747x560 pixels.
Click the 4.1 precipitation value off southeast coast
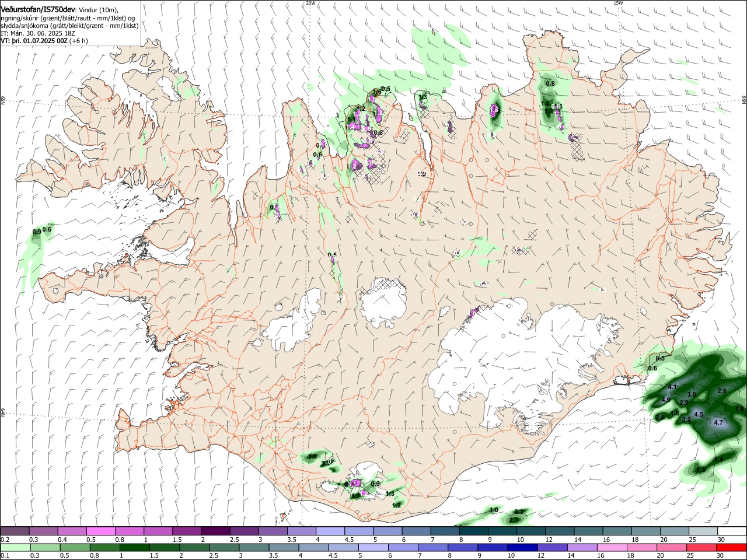pyautogui.click(x=672, y=387)
